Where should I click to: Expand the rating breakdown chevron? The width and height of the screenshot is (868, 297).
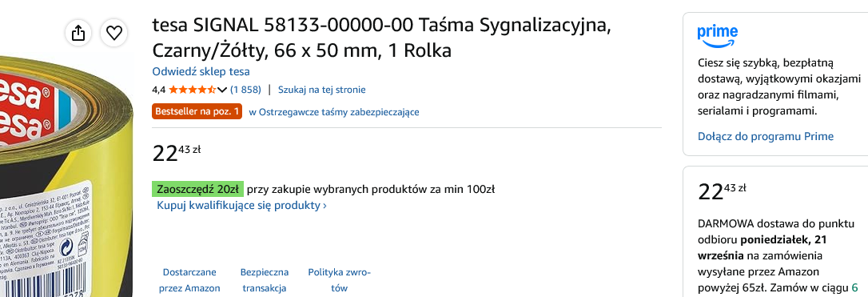(x=222, y=90)
